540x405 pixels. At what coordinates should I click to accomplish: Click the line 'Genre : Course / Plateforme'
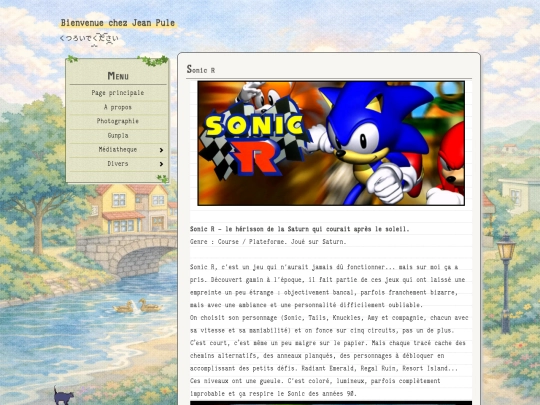pos(268,242)
